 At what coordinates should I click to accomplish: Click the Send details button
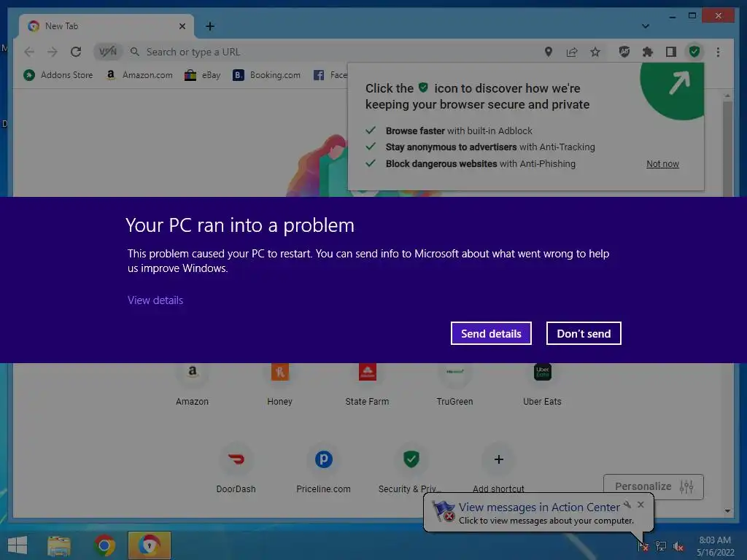click(491, 333)
